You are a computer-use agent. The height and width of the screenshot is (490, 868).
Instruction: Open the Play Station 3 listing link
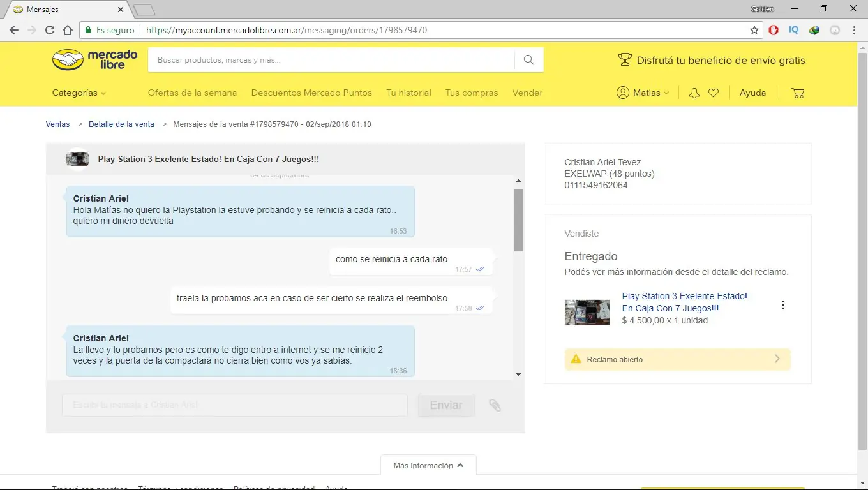pyautogui.click(x=684, y=302)
